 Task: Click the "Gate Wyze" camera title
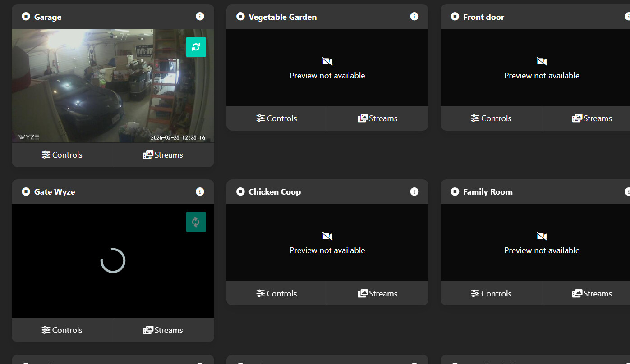click(55, 192)
